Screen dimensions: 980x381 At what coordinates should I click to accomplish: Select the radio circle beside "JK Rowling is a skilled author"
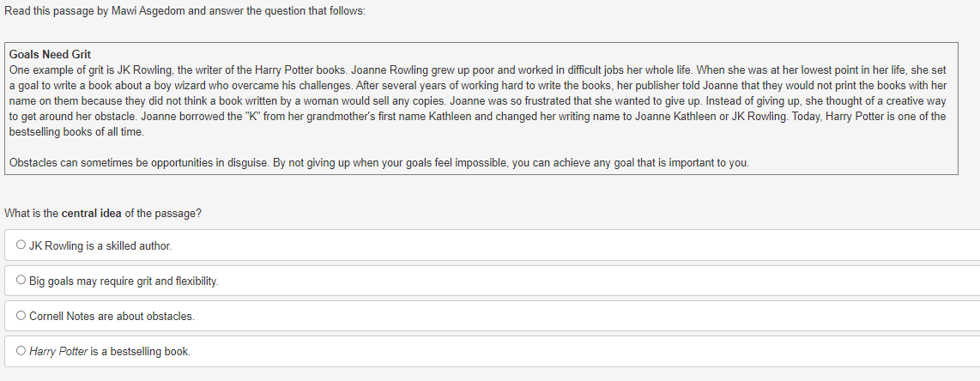tap(21, 245)
